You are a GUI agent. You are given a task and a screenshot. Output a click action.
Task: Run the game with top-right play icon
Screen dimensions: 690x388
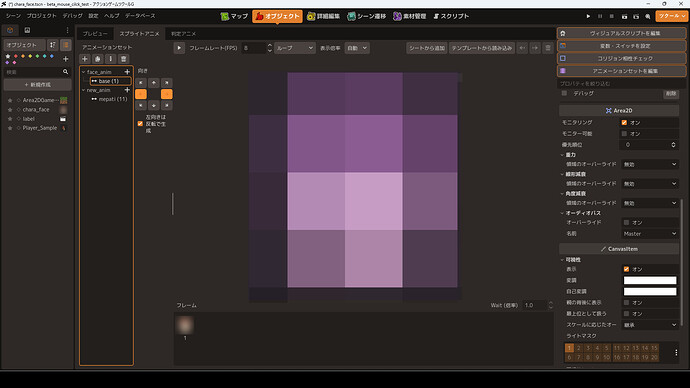[588, 16]
